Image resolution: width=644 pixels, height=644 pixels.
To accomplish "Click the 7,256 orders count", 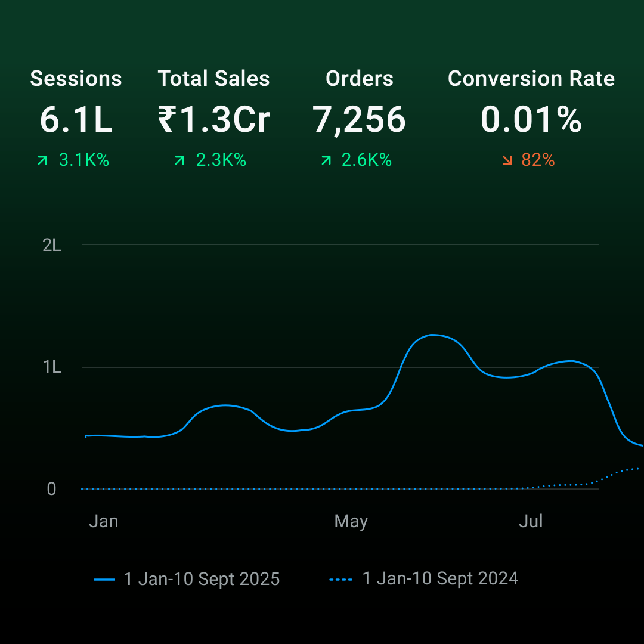I will click(x=360, y=120).
